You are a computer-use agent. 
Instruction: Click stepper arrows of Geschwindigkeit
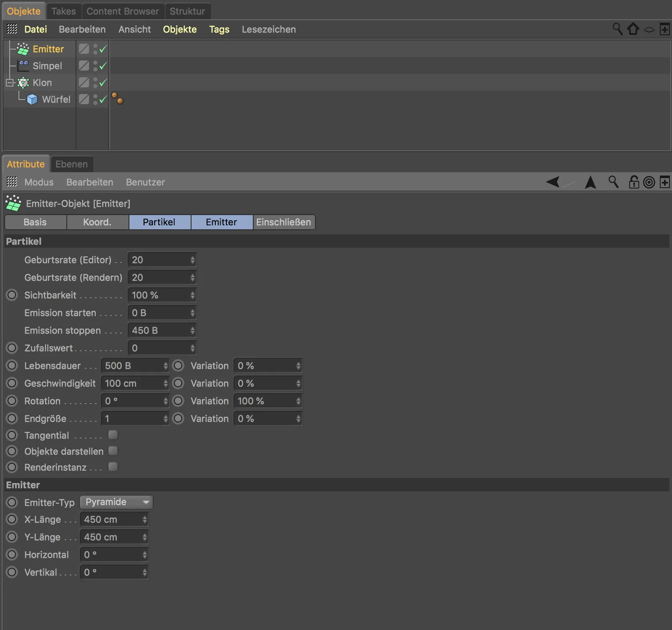point(165,383)
